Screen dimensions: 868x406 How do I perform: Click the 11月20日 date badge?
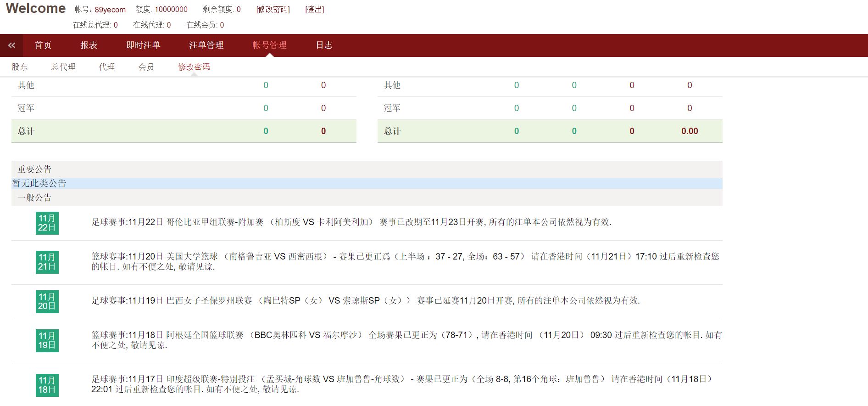point(47,301)
